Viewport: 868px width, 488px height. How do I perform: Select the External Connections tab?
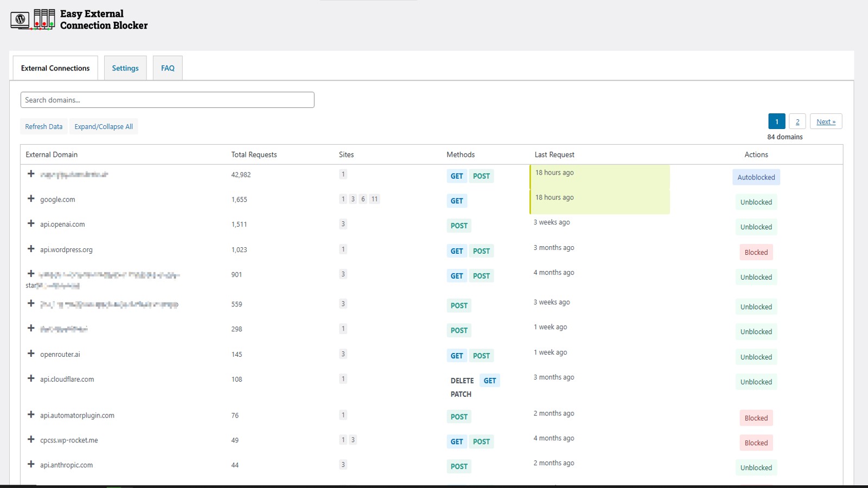[55, 68]
